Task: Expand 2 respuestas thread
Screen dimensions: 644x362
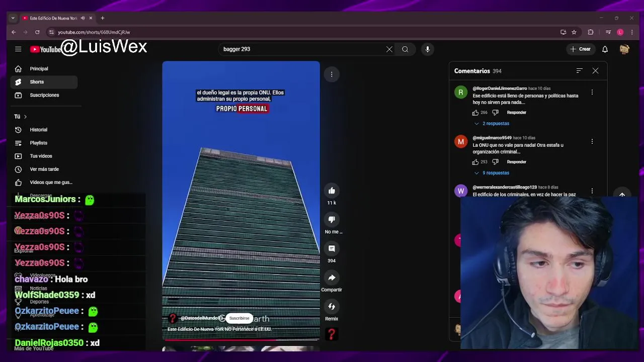Action: tap(491, 124)
